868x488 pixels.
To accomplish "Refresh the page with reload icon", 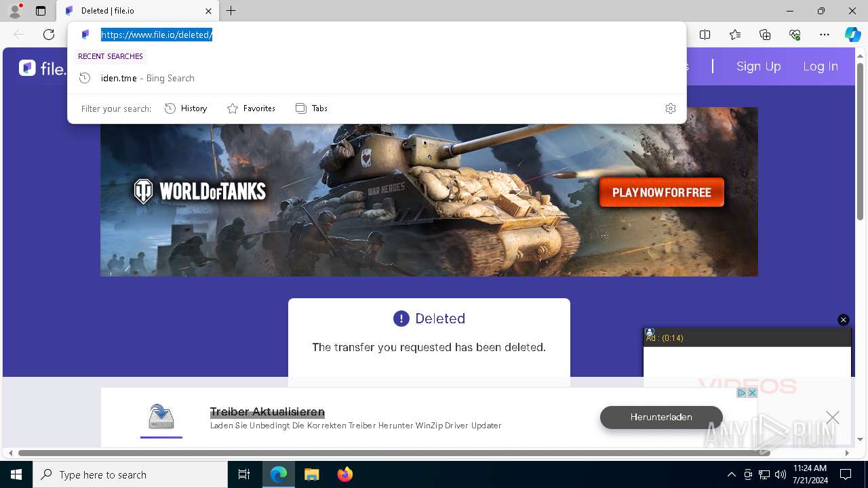I will pos(49,35).
